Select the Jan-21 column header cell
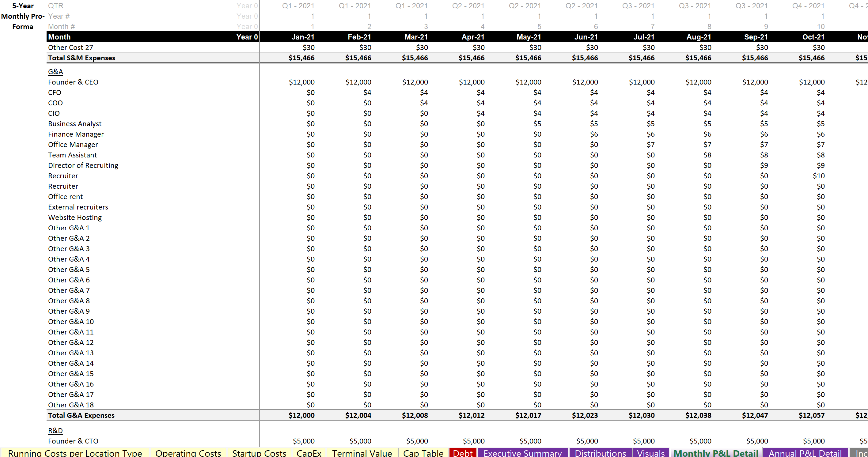868x457 pixels. 303,37
